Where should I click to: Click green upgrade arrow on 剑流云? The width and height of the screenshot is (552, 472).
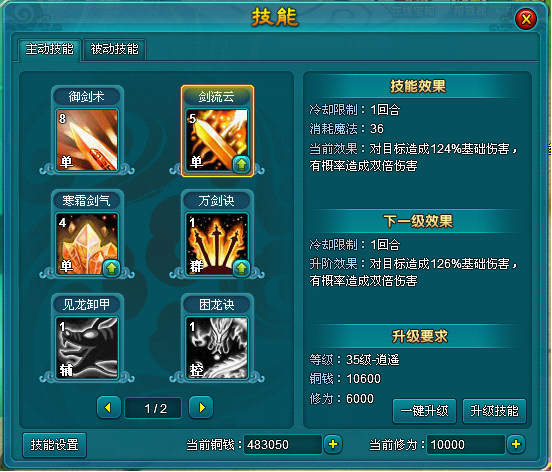(x=241, y=164)
